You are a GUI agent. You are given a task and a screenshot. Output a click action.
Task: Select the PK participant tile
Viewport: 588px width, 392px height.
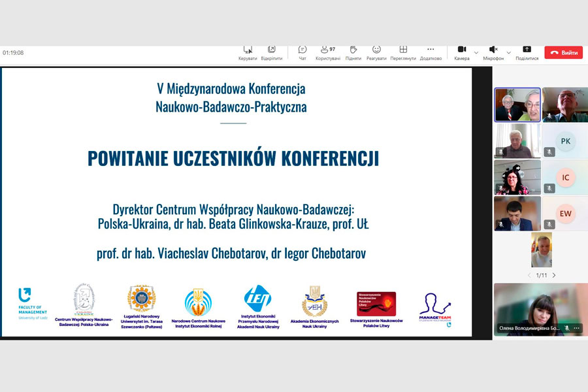point(565,141)
